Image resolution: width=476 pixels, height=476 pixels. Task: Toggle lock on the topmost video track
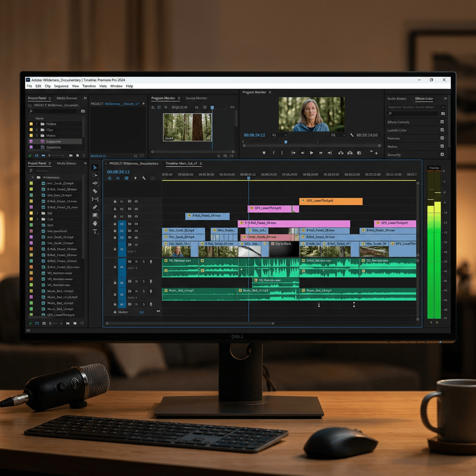[x=115, y=201]
